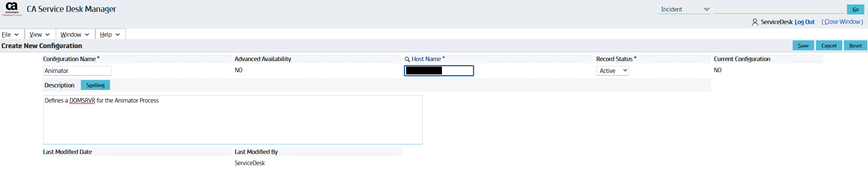Screen dimensions: 868x174
Task: Click the ServiceDesk user profile icon
Action: pyautogui.click(x=755, y=22)
